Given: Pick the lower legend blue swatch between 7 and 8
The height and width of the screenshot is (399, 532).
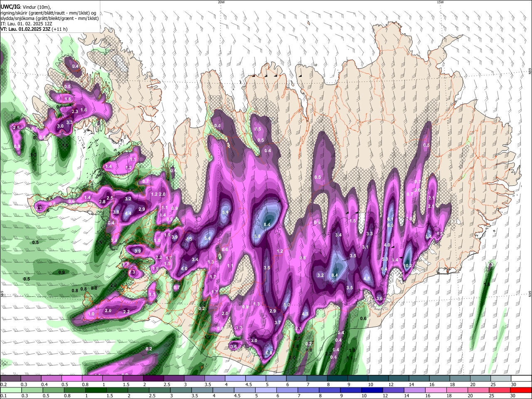Looking at the screenshot, I should point(308,390).
